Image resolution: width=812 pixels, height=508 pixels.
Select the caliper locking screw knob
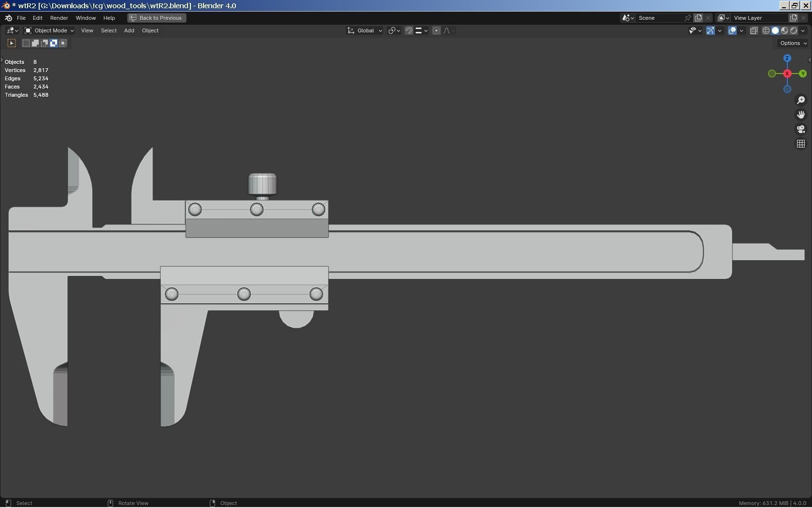[262, 185]
